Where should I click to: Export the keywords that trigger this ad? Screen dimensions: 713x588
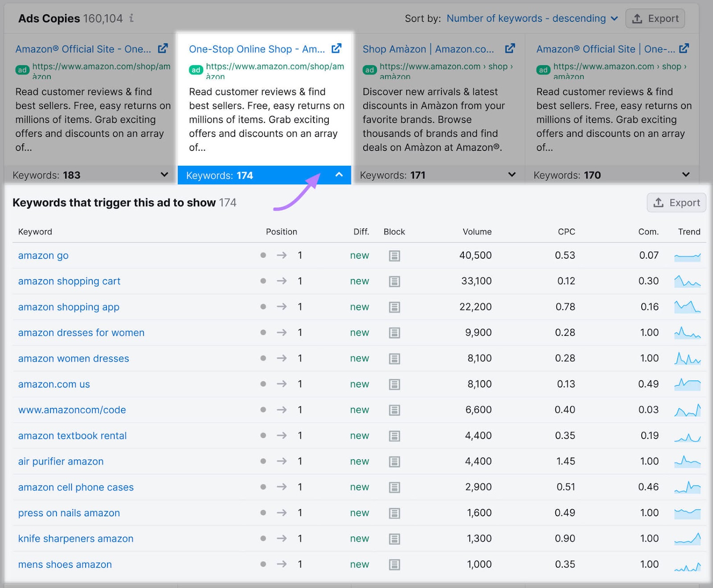click(x=676, y=203)
